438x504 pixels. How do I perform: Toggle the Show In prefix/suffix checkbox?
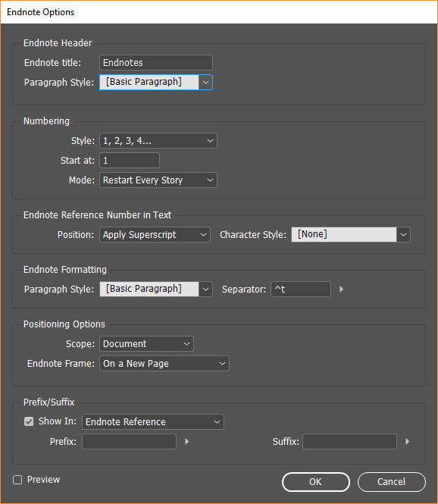[29, 421]
